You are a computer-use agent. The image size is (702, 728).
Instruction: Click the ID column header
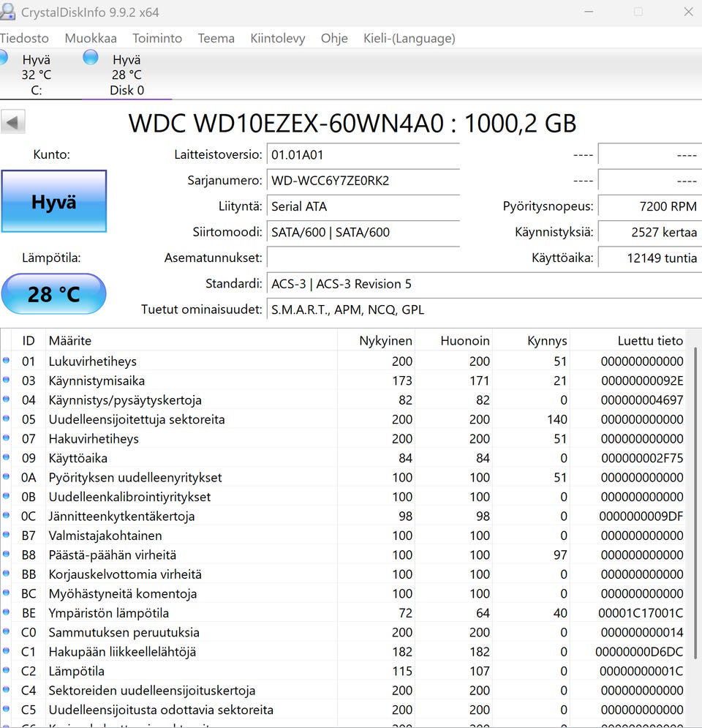[x=29, y=340]
